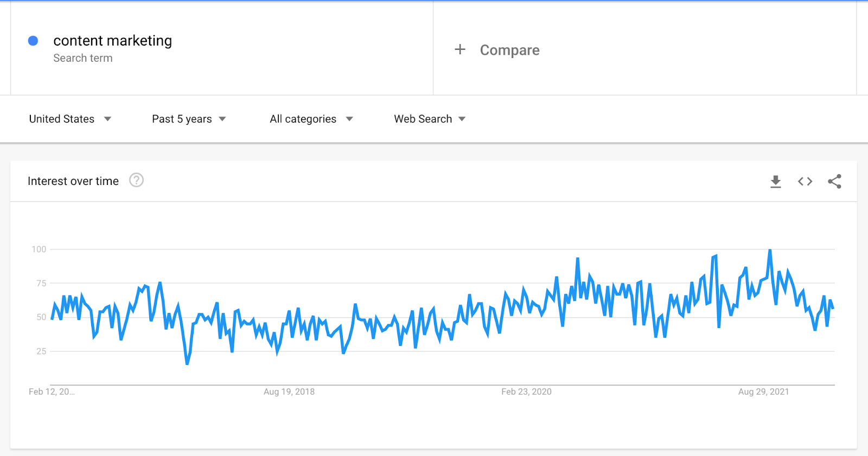The image size is (868, 456).
Task: Click the Aug 29, 2021 axis label
Action: click(763, 391)
